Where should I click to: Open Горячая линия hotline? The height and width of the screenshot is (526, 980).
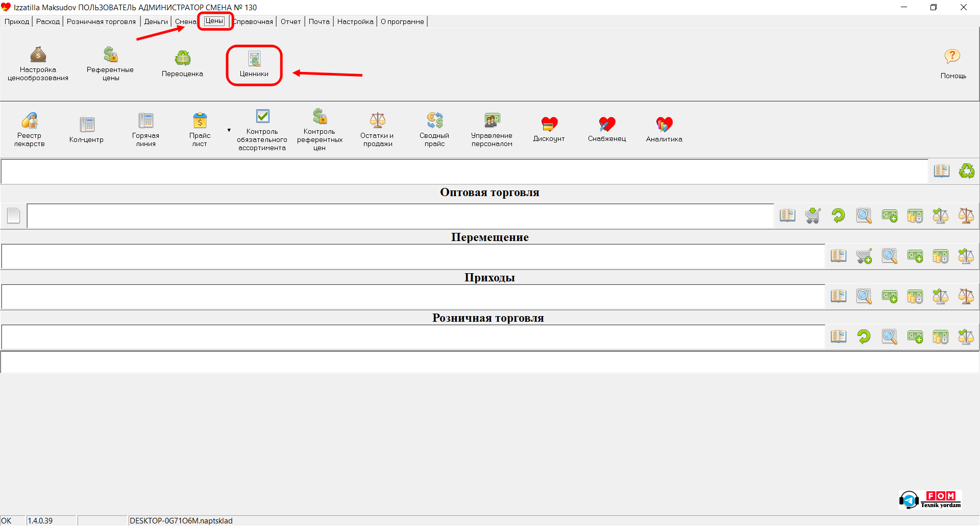[x=145, y=130]
